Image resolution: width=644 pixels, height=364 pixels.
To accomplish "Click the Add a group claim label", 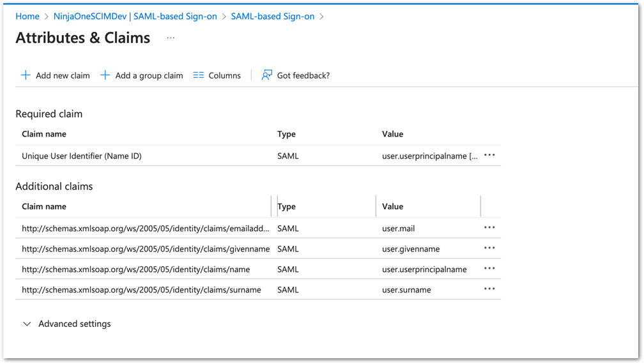I will tap(149, 75).
